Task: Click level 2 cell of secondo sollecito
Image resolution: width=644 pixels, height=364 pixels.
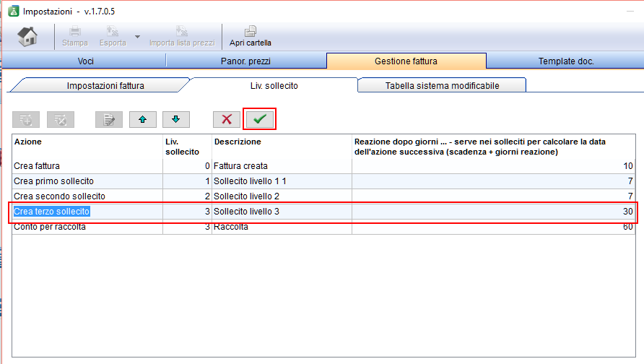Action: [x=187, y=196]
